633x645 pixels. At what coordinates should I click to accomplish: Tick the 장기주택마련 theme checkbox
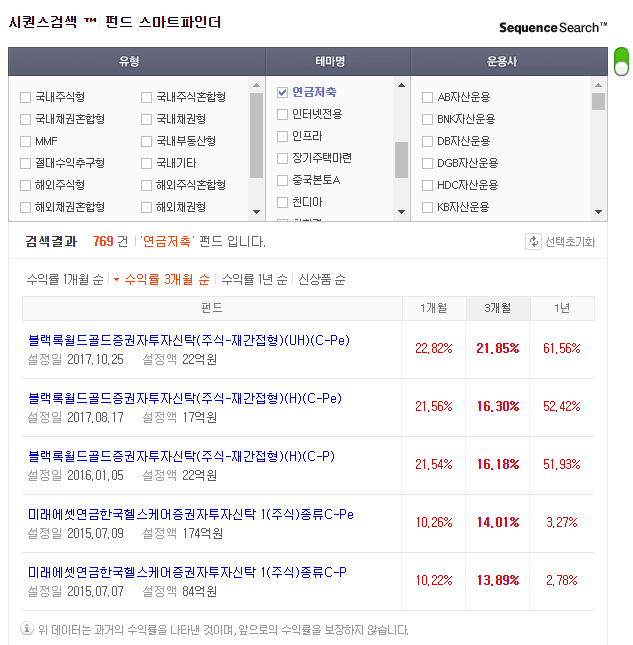(x=282, y=158)
